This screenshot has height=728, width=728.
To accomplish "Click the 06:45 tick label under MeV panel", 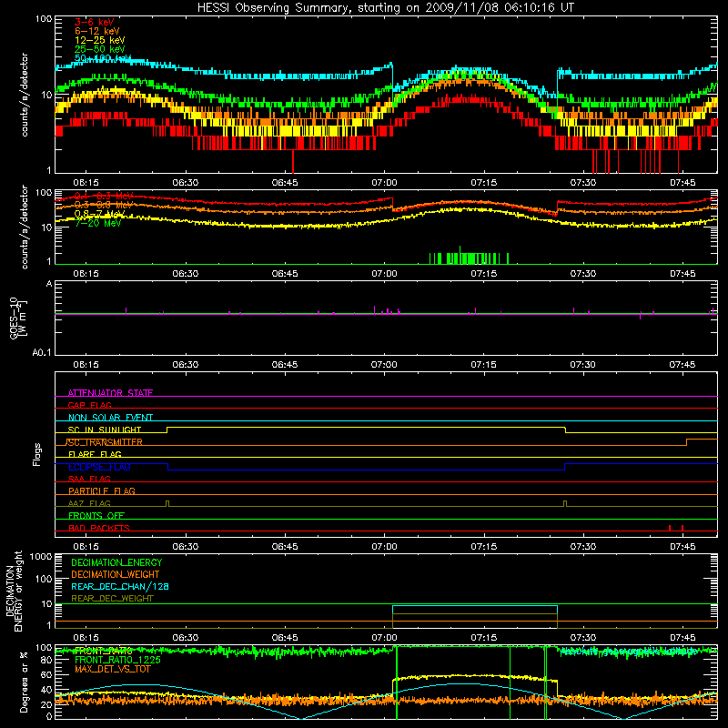I will pyautogui.click(x=285, y=274).
